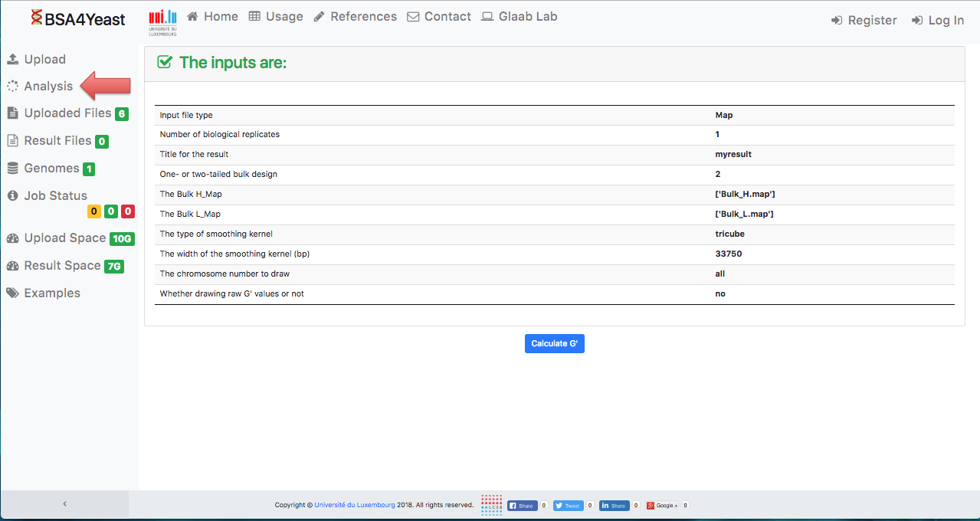Visit the Glaab Lab link
Image resolution: width=980 pixels, height=521 pixels.
[519, 17]
